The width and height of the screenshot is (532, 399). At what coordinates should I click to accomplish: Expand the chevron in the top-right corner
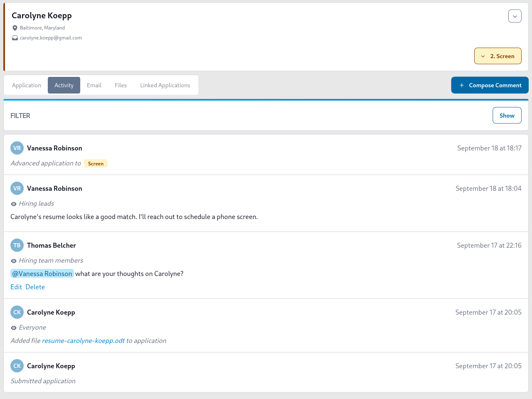point(515,16)
